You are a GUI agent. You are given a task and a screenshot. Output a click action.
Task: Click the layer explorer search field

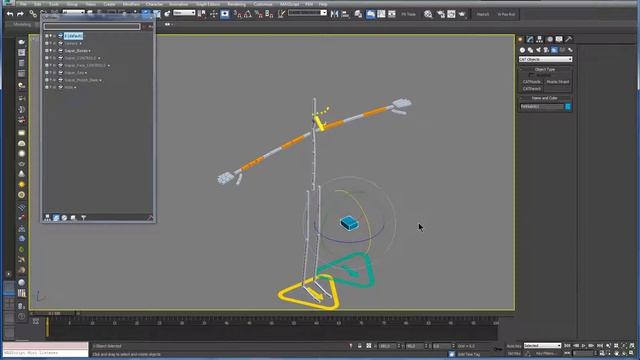(92, 27)
